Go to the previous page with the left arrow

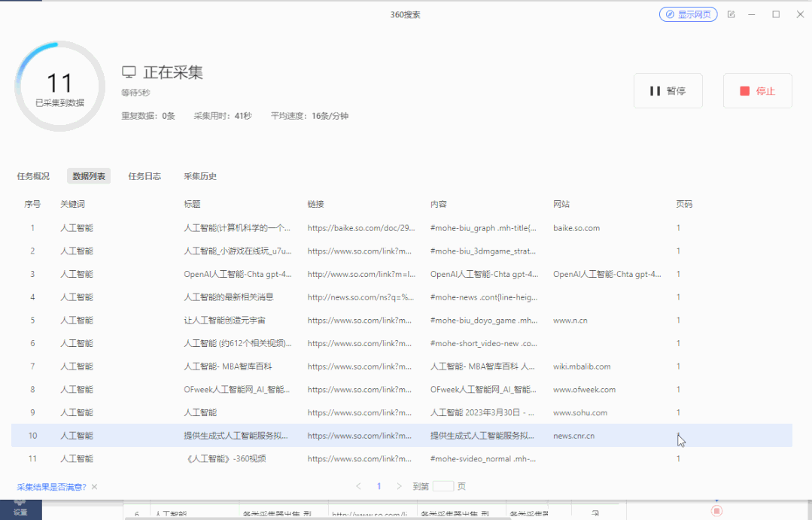(x=358, y=486)
